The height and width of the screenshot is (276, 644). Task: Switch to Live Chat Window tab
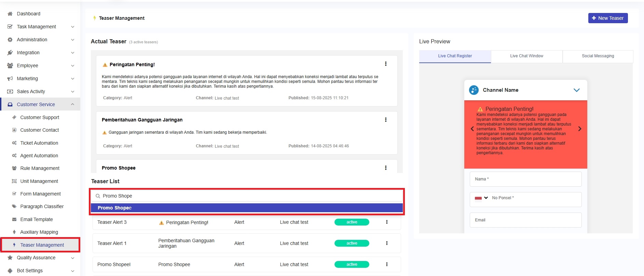click(x=526, y=56)
